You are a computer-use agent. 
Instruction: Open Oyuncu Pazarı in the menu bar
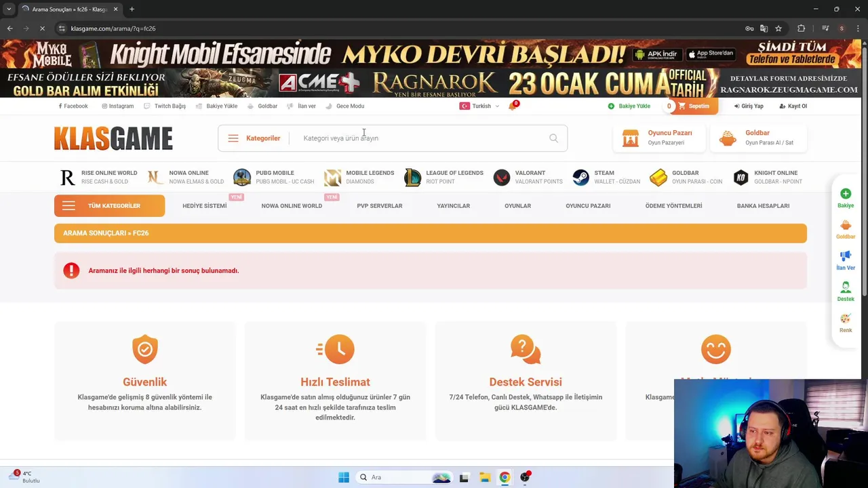point(588,205)
